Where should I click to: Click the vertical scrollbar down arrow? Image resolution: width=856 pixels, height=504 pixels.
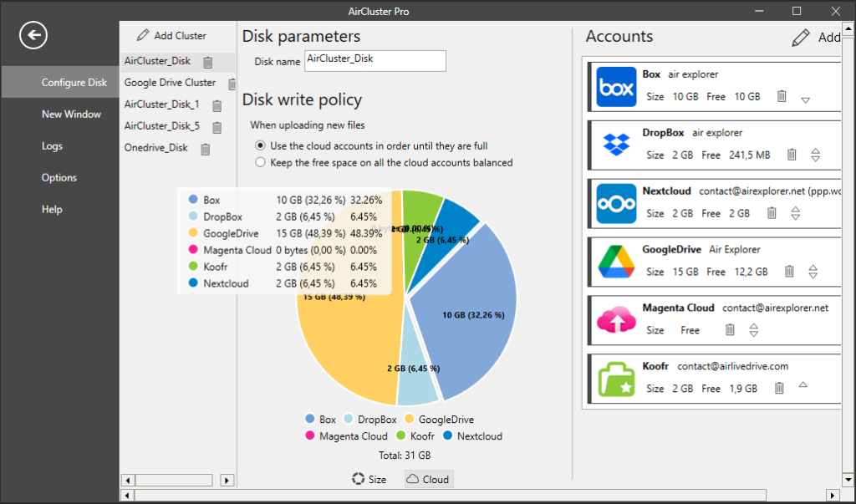pos(848,480)
